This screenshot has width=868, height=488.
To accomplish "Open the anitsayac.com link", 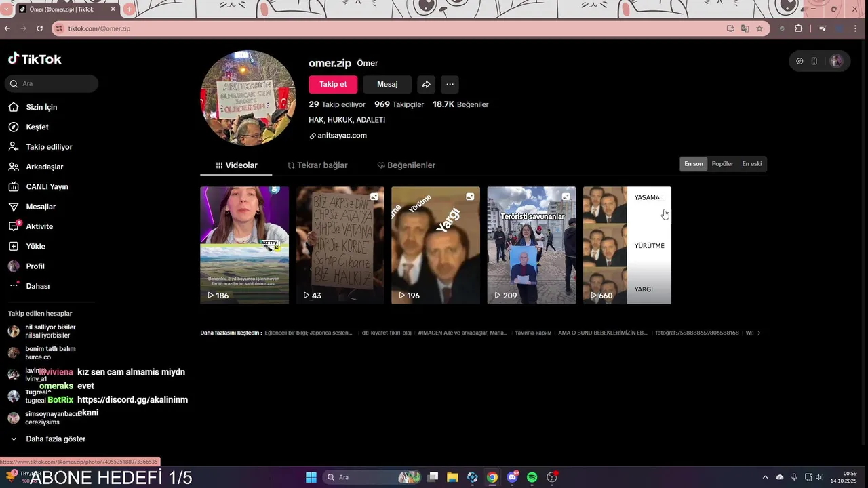I will (338, 136).
